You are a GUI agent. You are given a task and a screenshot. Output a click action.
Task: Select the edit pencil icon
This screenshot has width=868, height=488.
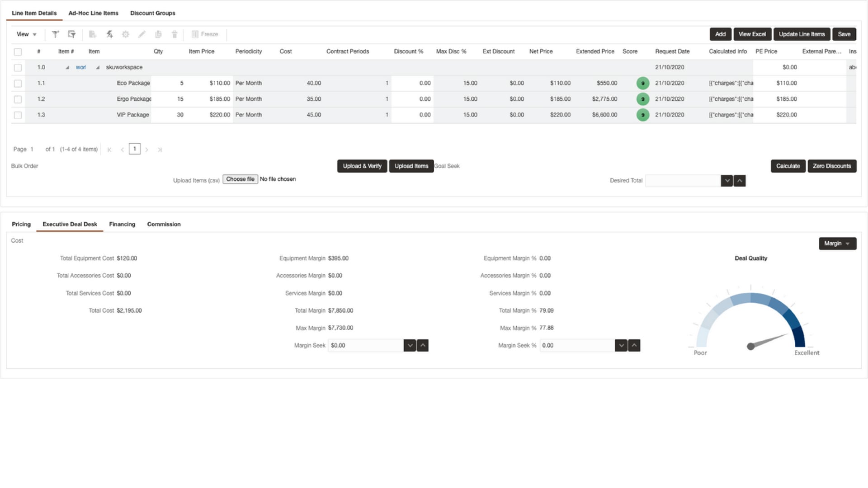coord(142,34)
